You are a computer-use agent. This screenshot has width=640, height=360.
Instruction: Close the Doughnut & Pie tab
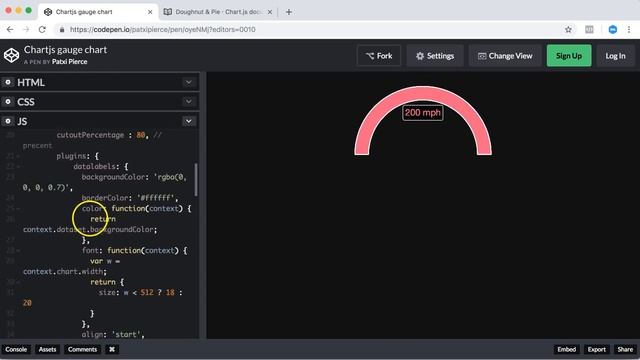[x=270, y=12]
